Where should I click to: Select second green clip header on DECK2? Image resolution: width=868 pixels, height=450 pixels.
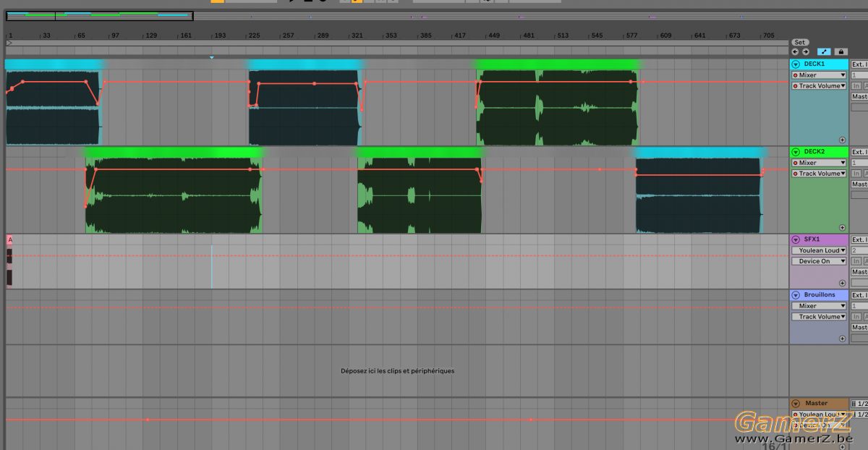tap(420, 152)
